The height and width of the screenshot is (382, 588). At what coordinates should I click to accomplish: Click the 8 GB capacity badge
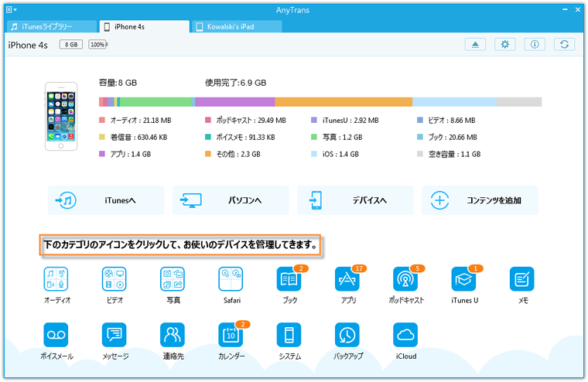click(71, 45)
